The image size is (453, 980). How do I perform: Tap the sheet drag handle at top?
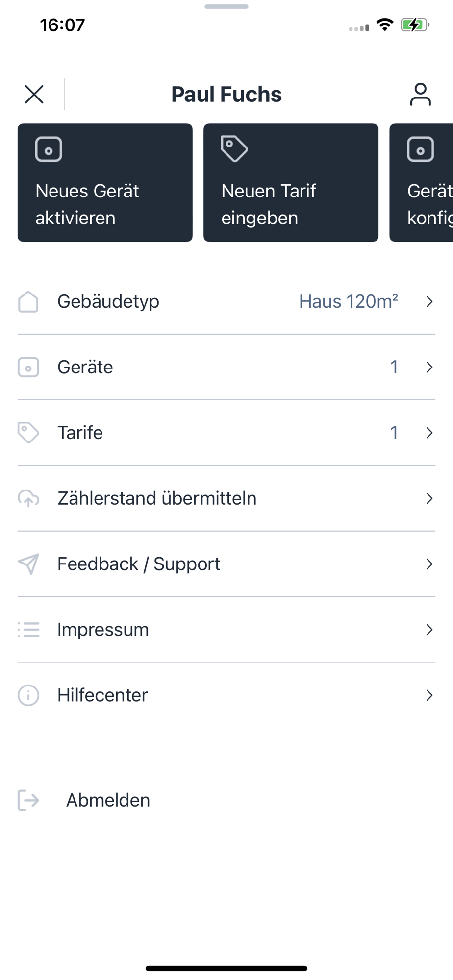(x=226, y=7)
